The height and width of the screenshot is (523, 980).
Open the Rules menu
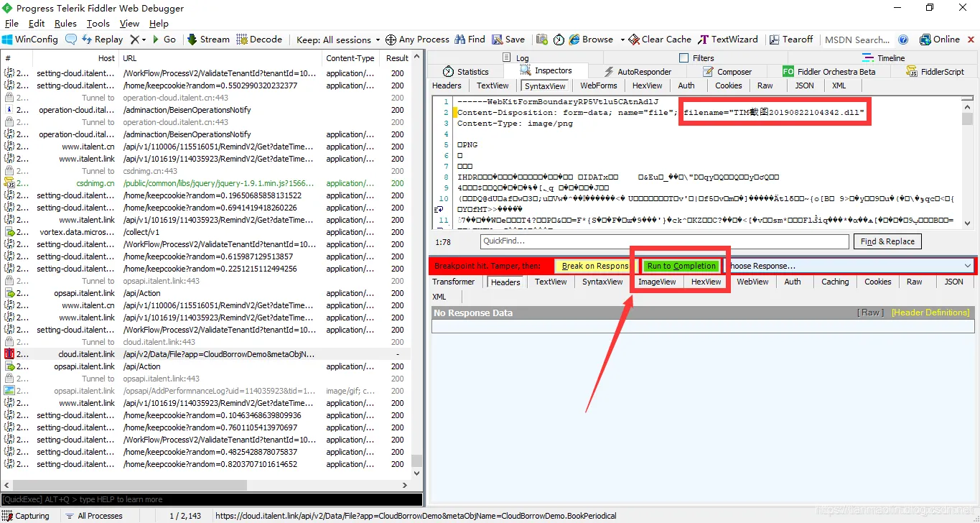[x=65, y=24]
